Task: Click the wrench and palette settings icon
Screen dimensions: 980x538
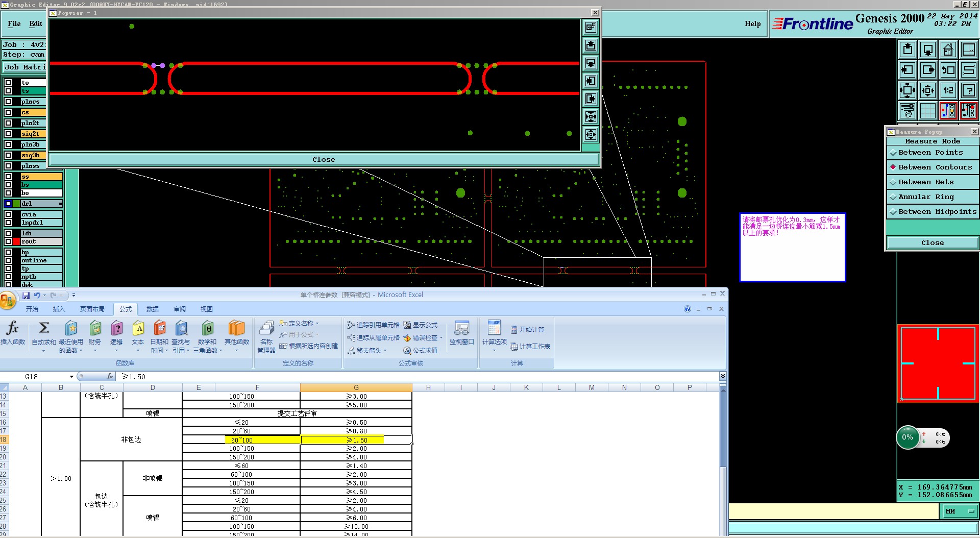Action: coord(907,111)
